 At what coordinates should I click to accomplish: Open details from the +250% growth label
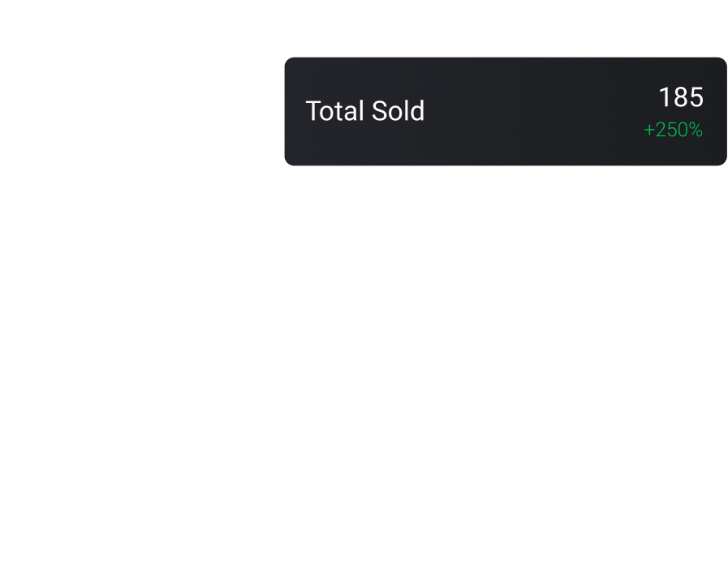click(x=673, y=130)
